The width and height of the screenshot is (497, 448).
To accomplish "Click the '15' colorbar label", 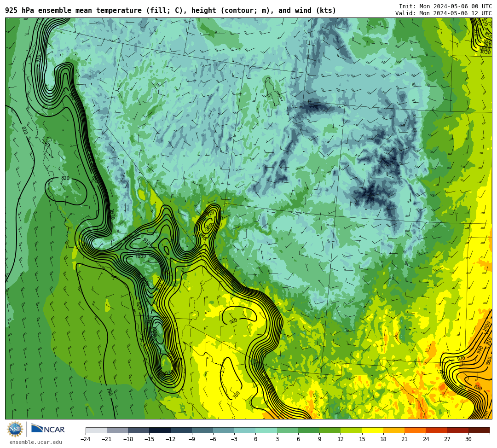I will click(x=362, y=439).
